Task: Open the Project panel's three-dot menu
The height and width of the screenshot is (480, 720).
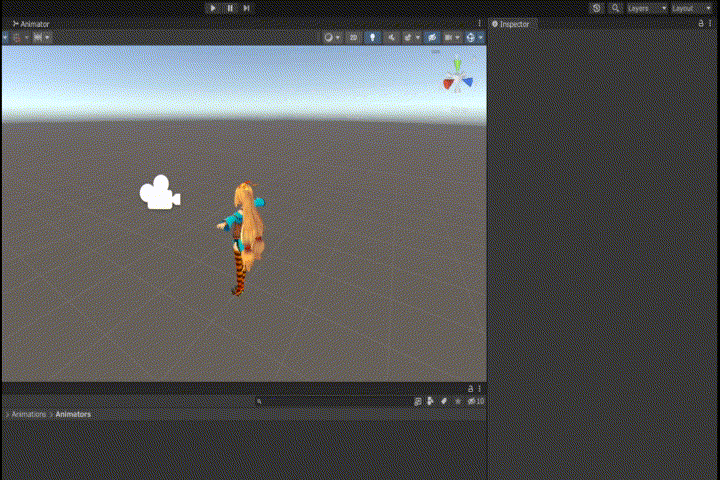Action: 479,389
